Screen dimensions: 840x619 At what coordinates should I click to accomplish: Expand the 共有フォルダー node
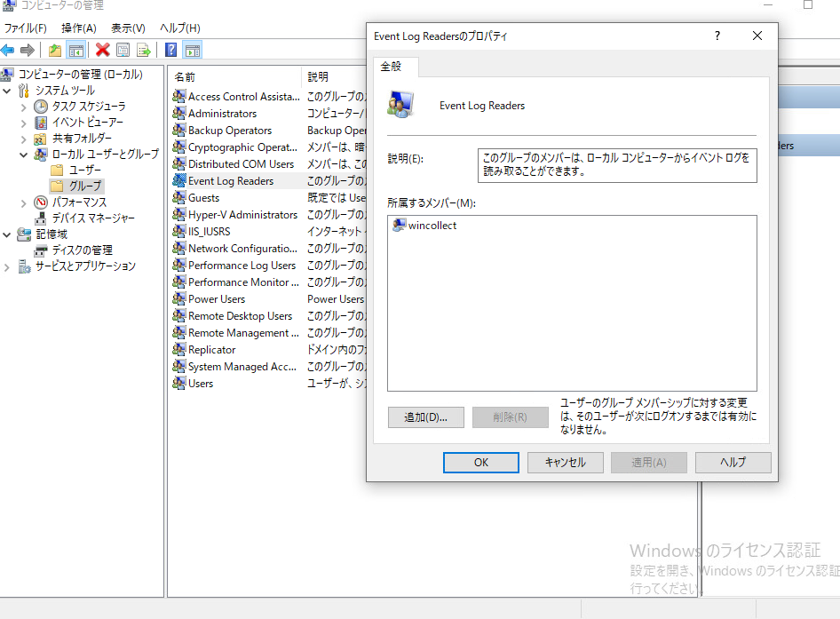23,139
